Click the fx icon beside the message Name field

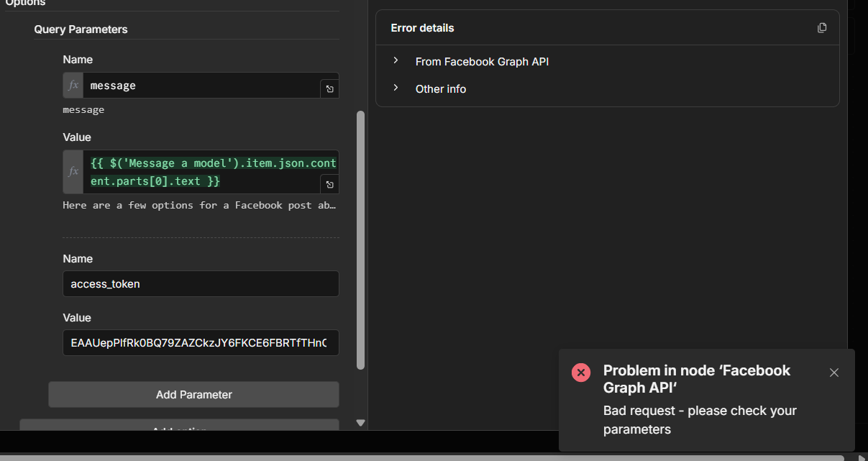click(73, 86)
